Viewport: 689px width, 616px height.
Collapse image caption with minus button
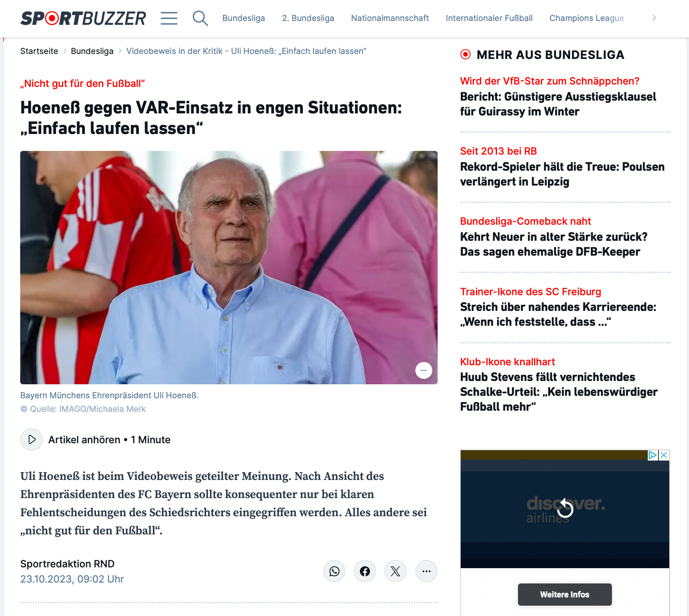[x=424, y=370]
